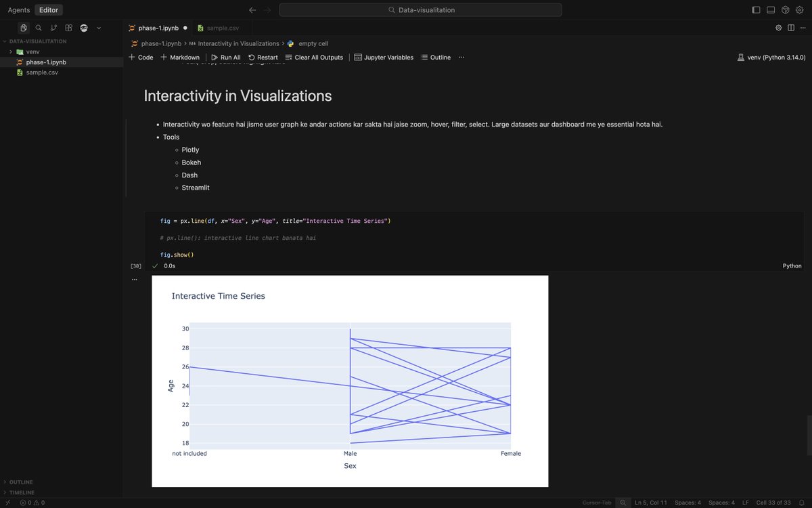This screenshot has width=812, height=508.
Task: Go forward with the right arrow
Action: 267,10
